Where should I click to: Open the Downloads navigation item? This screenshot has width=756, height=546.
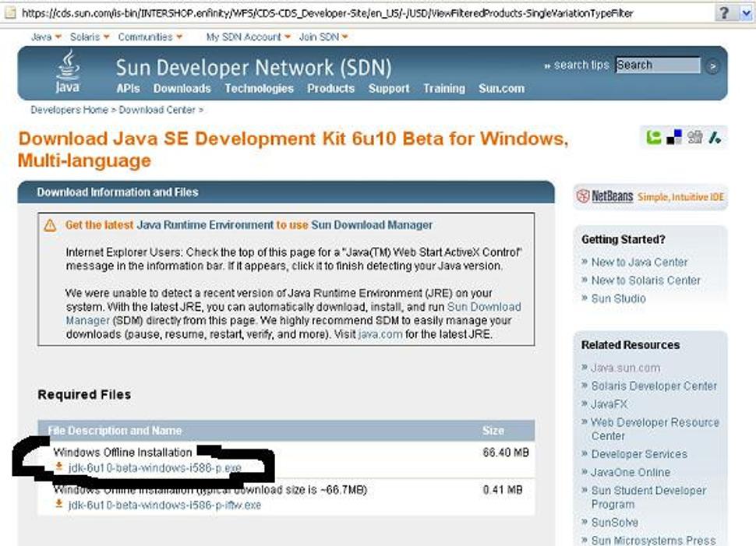(x=182, y=89)
